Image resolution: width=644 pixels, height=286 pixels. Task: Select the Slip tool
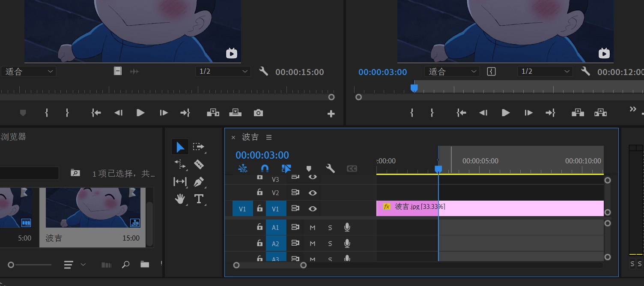[180, 182]
